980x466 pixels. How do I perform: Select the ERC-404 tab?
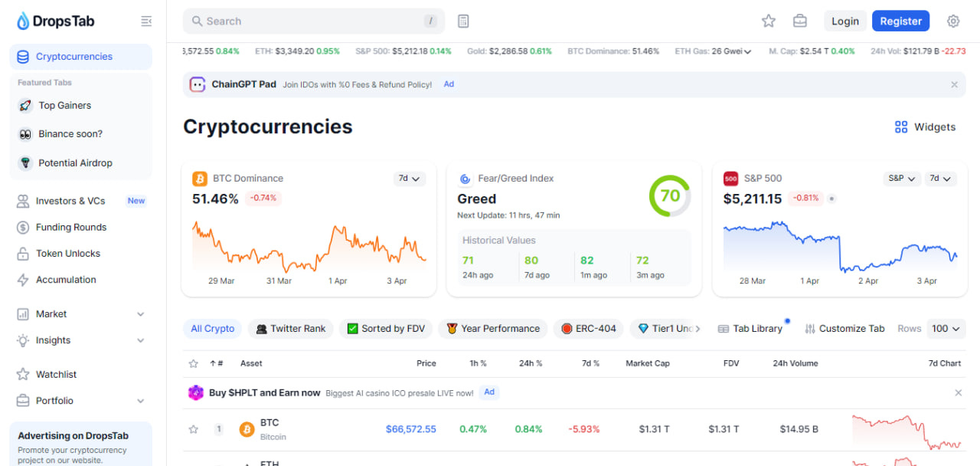pyautogui.click(x=588, y=329)
